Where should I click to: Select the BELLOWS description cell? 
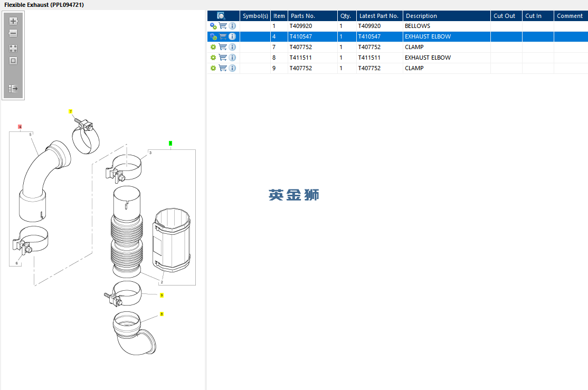[x=447, y=26]
